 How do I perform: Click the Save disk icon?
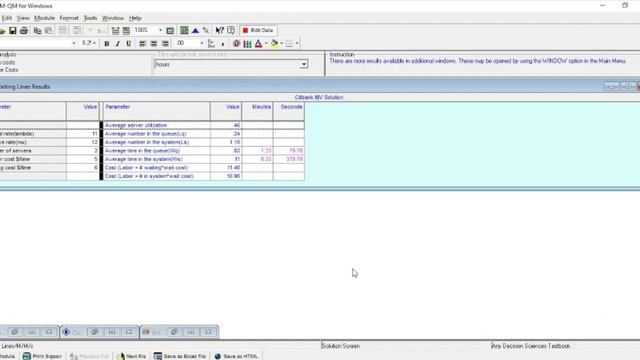tap(13, 31)
